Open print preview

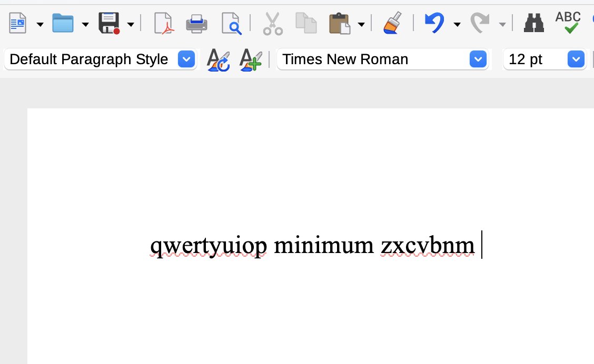(x=231, y=23)
